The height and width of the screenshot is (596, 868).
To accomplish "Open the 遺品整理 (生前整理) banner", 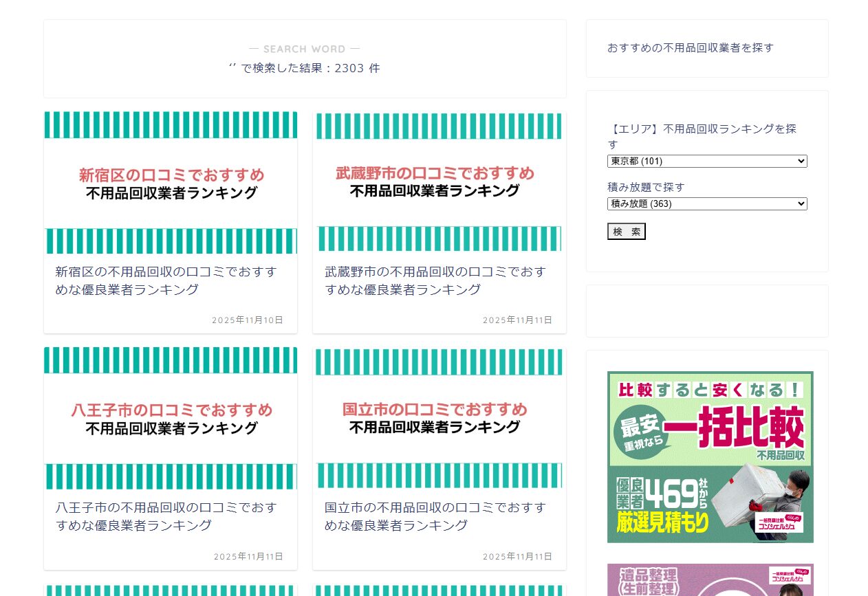I will point(710,580).
